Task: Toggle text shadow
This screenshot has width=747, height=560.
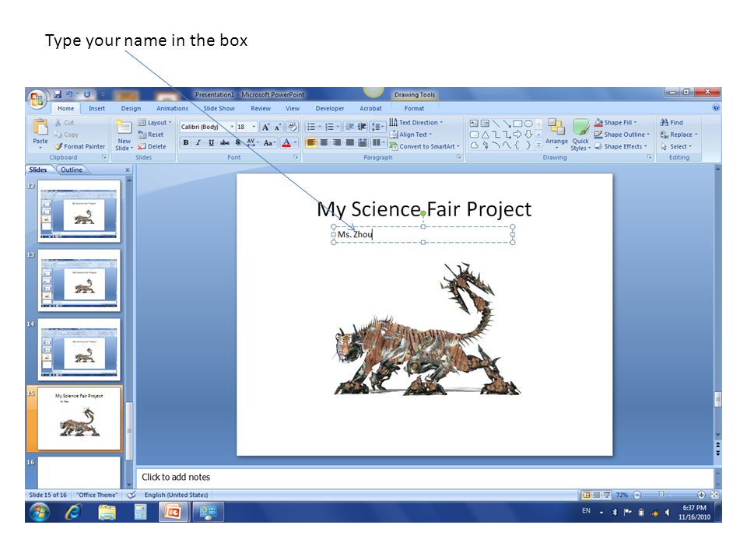Action: 238,142
